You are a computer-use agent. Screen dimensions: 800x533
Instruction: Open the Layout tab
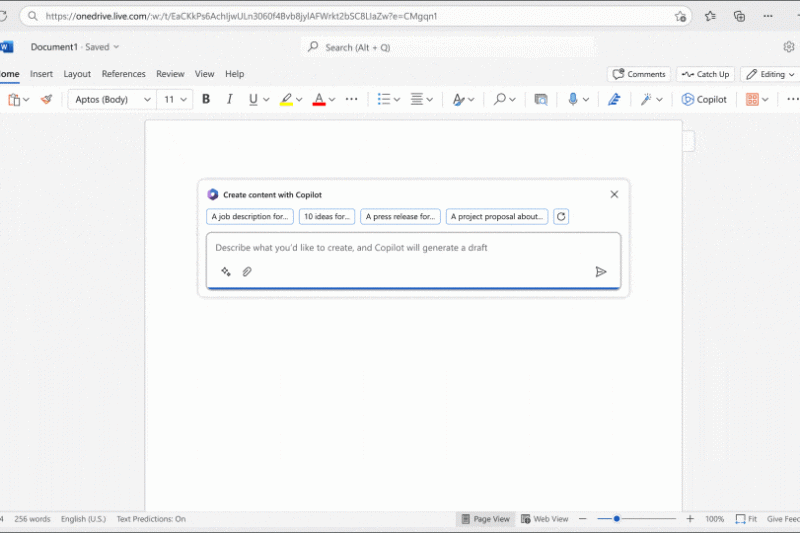tap(77, 74)
